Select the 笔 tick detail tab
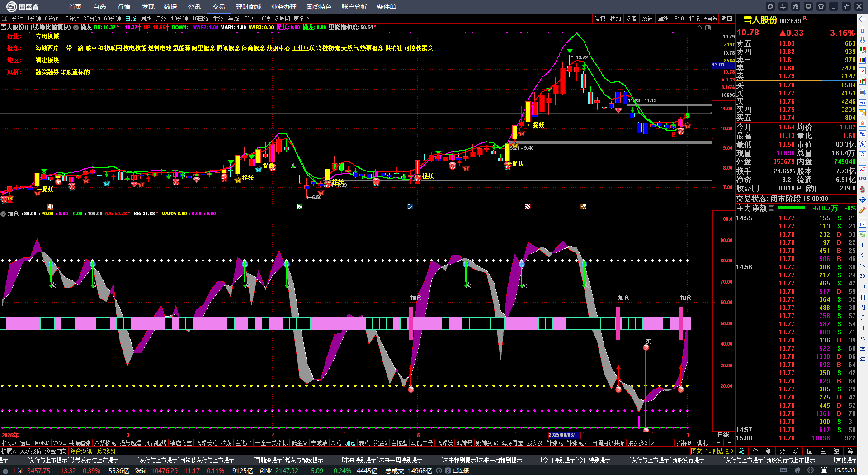 click(742, 451)
